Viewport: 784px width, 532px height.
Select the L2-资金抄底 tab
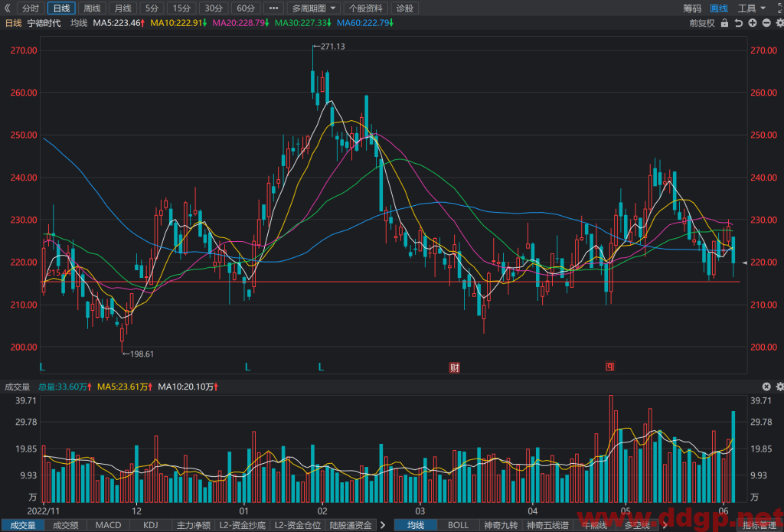click(243, 525)
